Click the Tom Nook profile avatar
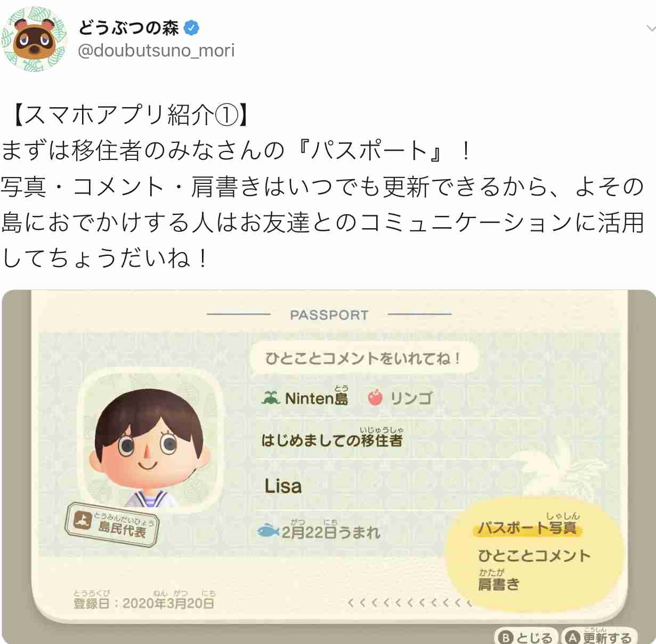 pyautogui.click(x=35, y=39)
